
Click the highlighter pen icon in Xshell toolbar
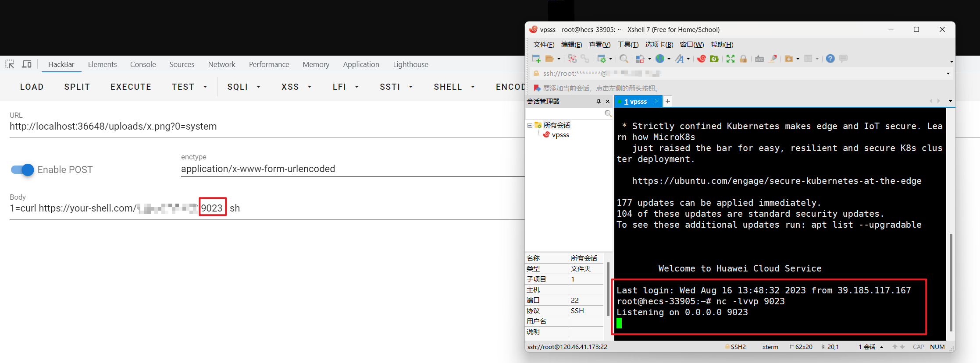tap(773, 59)
